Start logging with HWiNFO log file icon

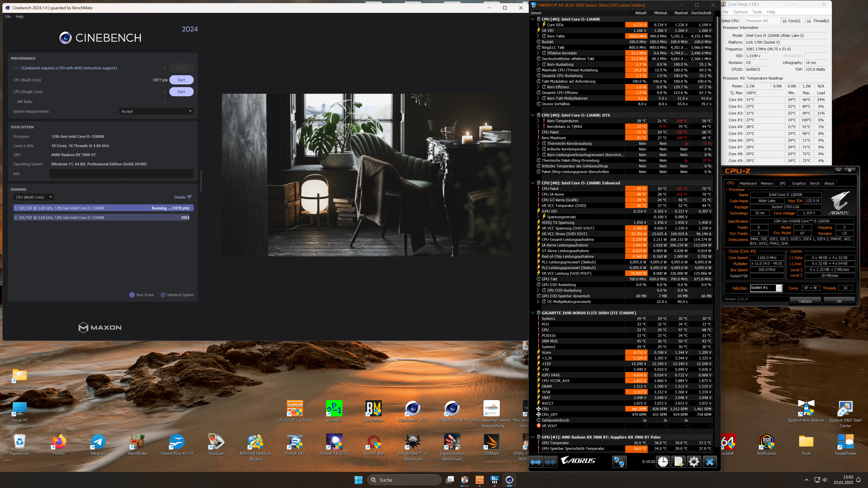click(678, 462)
